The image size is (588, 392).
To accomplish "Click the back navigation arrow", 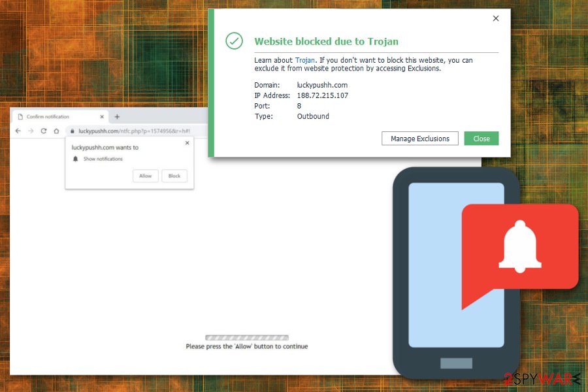I will tap(19, 130).
